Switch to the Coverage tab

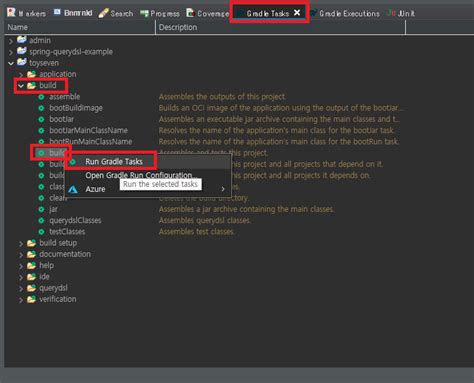pyautogui.click(x=208, y=13)
